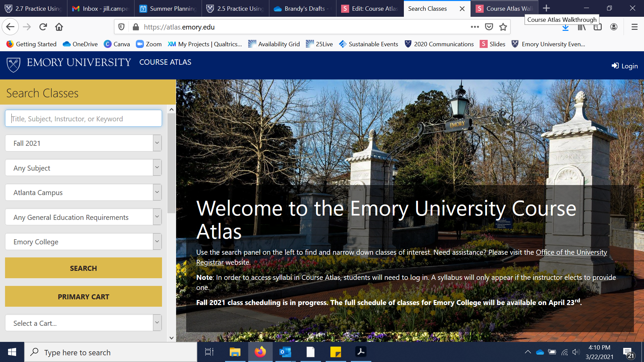Viewport: 644px width, 362px height.
Task: Show hidden system tray icons
Action: [x=528, y=352]
